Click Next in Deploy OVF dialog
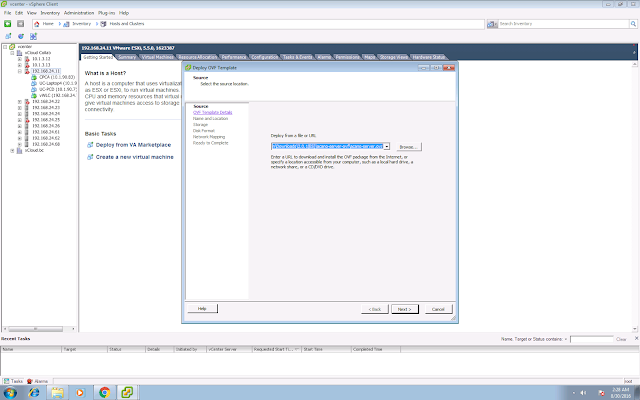 pos(404,309)
